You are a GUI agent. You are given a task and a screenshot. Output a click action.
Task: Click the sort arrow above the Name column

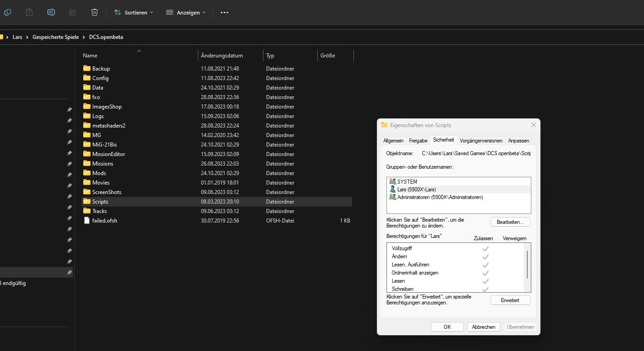click(139, 51)
